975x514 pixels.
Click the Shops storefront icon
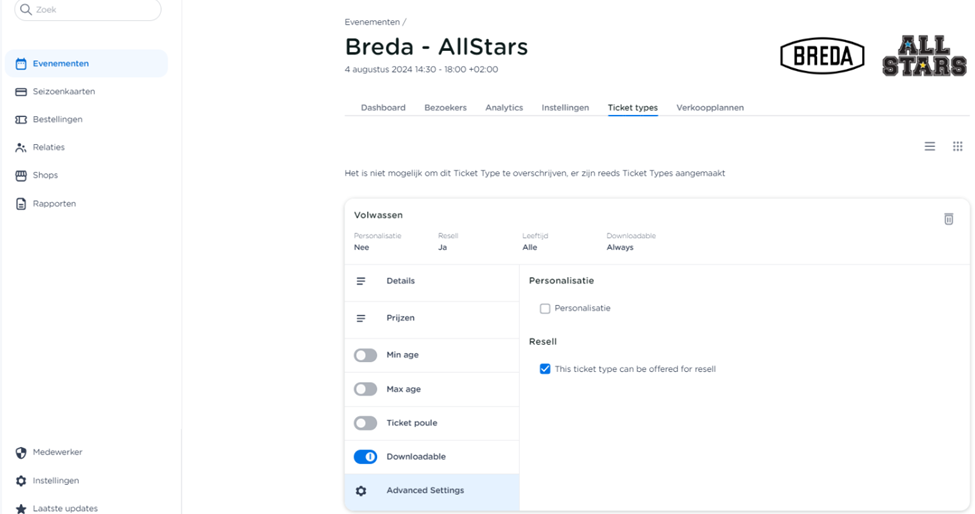pyautogui.click(x=21, y=176)
